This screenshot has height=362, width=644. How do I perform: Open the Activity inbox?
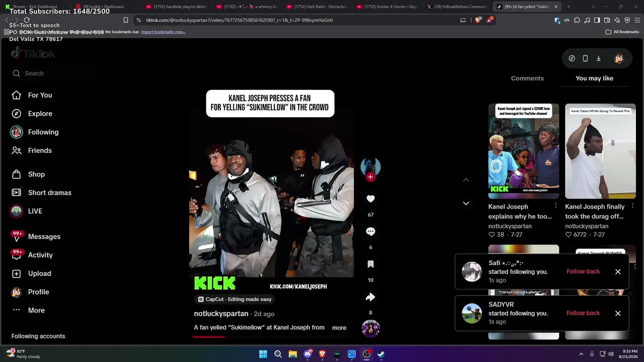click(40, 255)
